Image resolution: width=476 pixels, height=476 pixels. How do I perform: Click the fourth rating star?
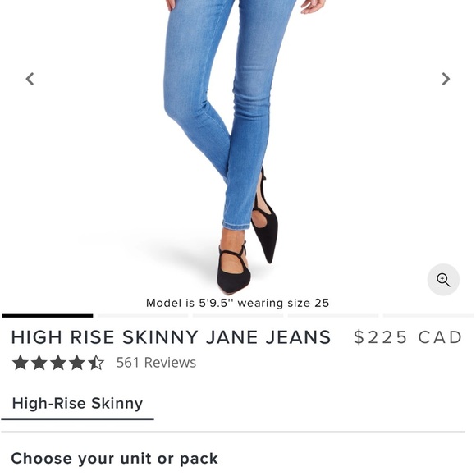[x=77, y=363]
